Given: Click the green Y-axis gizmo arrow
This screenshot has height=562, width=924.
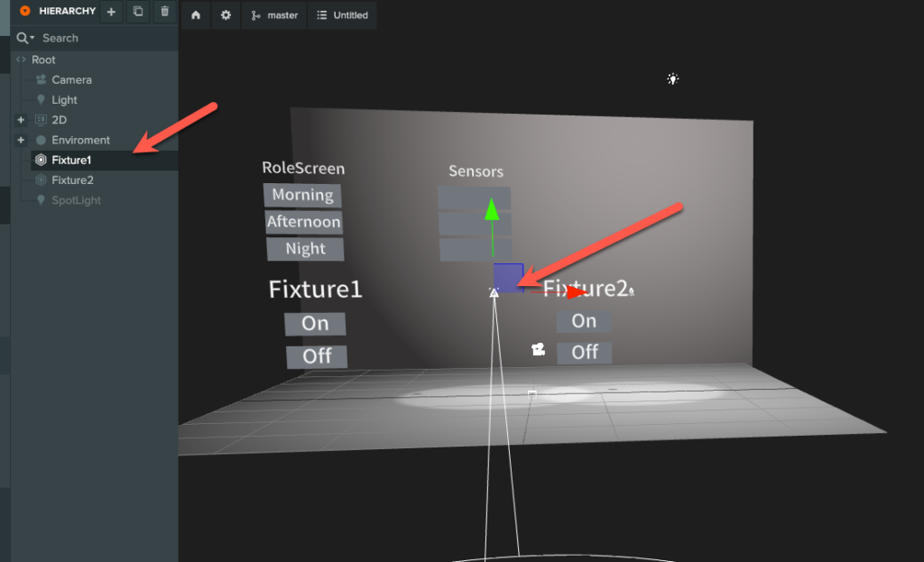Looking at the screenshot, I should [492, 210].
